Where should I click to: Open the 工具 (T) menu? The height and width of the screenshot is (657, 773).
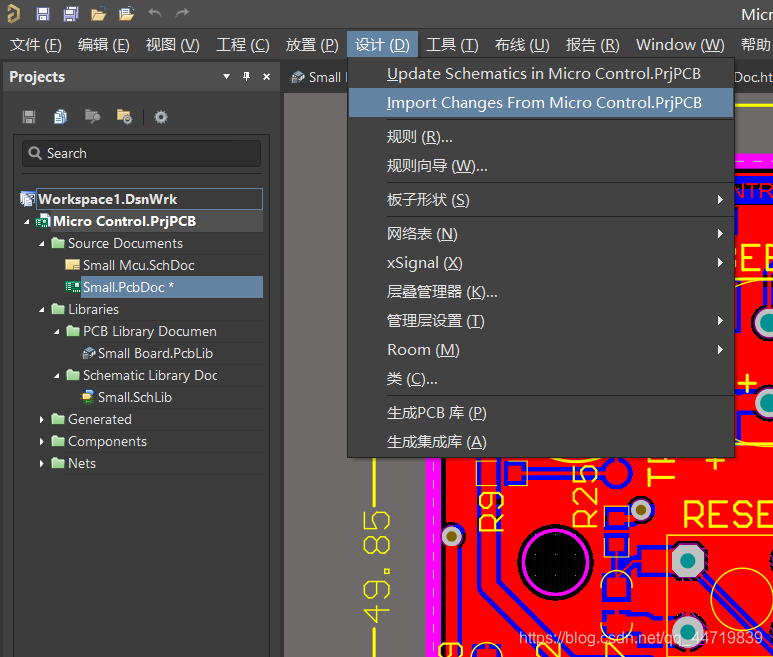452,45
